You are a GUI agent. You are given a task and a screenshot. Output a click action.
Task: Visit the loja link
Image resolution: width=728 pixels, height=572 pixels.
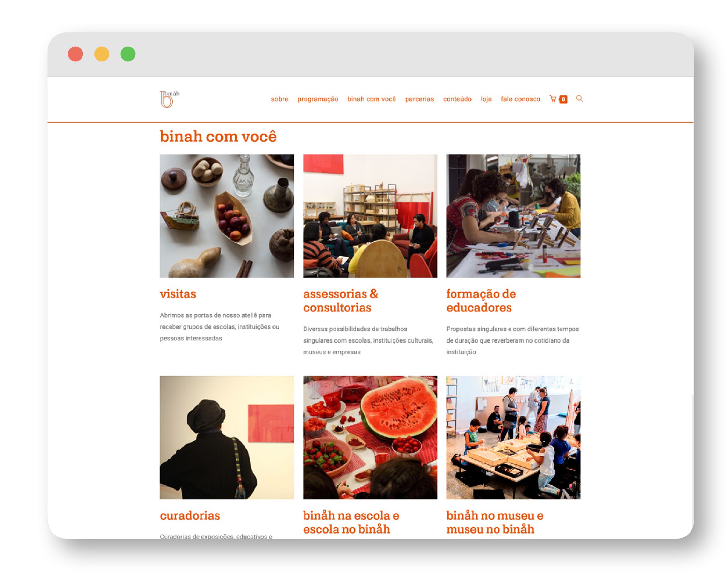[x=486, y=99]
